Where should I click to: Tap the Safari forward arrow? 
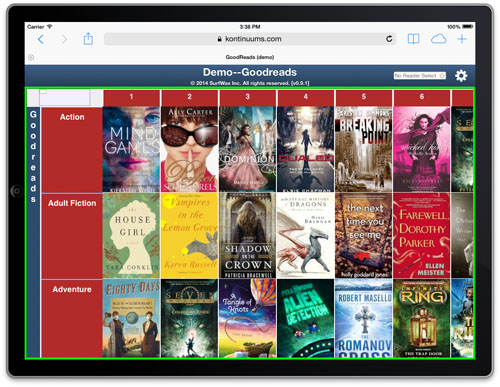point(64,39)
